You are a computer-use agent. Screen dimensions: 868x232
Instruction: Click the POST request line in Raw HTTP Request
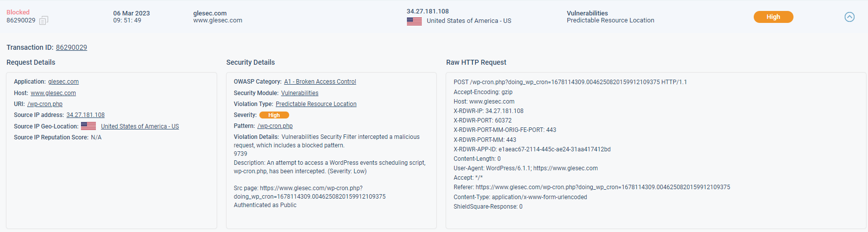pyautogui.click(x=570, y=82)
